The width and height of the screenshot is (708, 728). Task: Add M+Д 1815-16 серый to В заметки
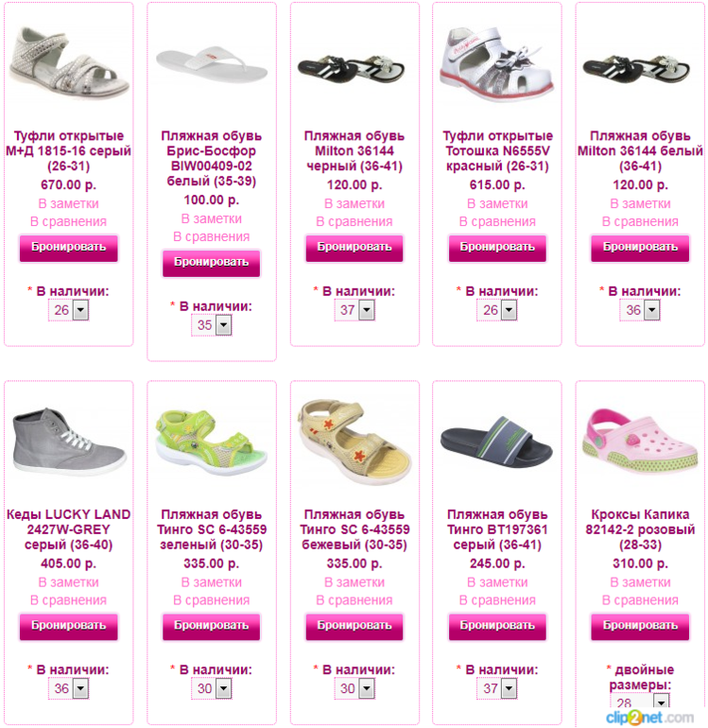(x=69, y=204)
